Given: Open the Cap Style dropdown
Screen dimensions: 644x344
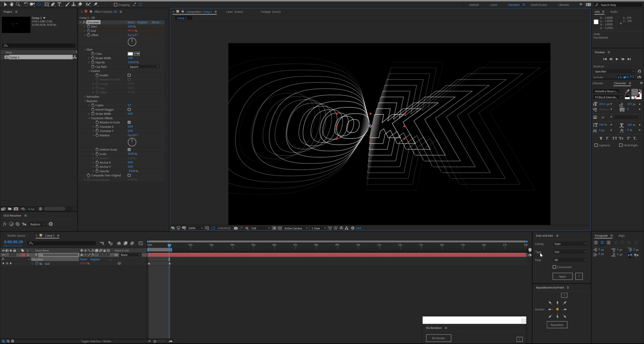Looking at the screenshot, I should click(x=144, y=67).
